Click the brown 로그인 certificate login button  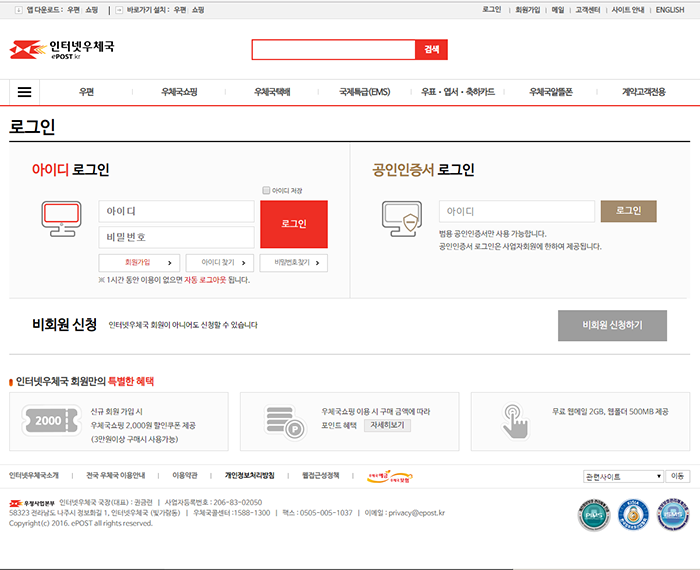click(629, 211)
